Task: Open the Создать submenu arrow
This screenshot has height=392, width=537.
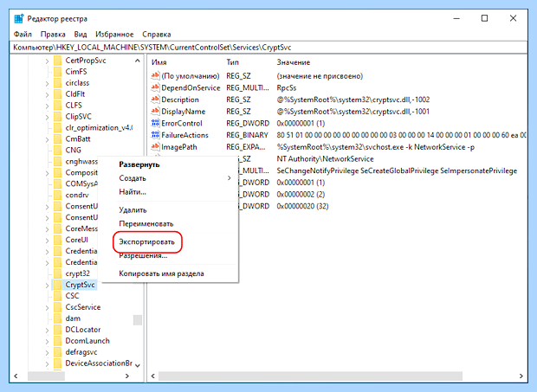Action: 230,178
